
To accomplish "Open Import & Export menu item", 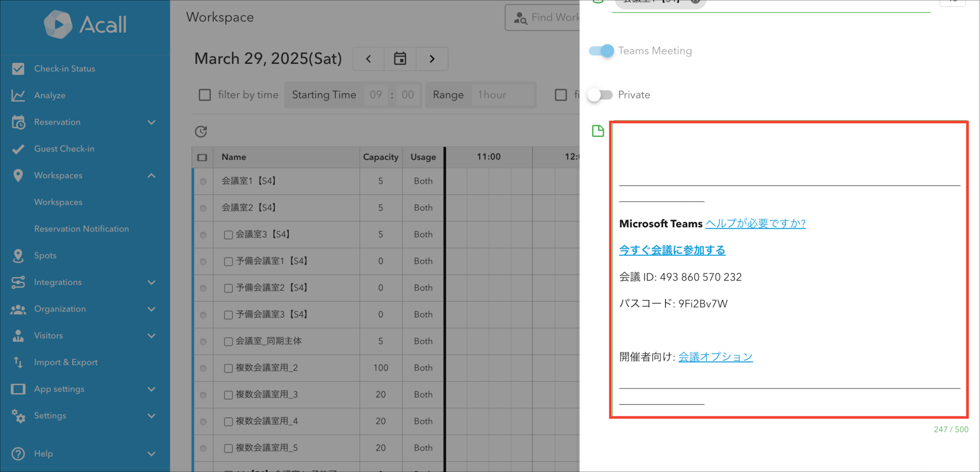I will click(x=66, y=362).
